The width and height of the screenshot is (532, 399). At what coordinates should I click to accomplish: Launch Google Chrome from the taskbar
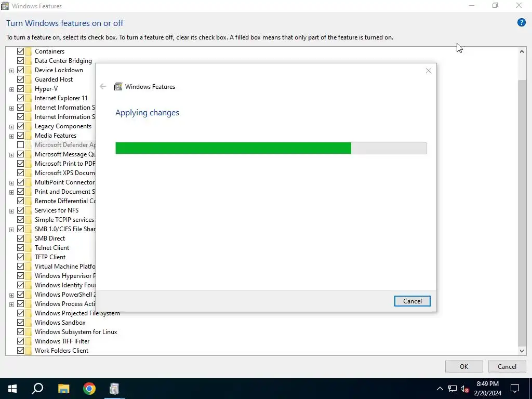pos(89,389)
